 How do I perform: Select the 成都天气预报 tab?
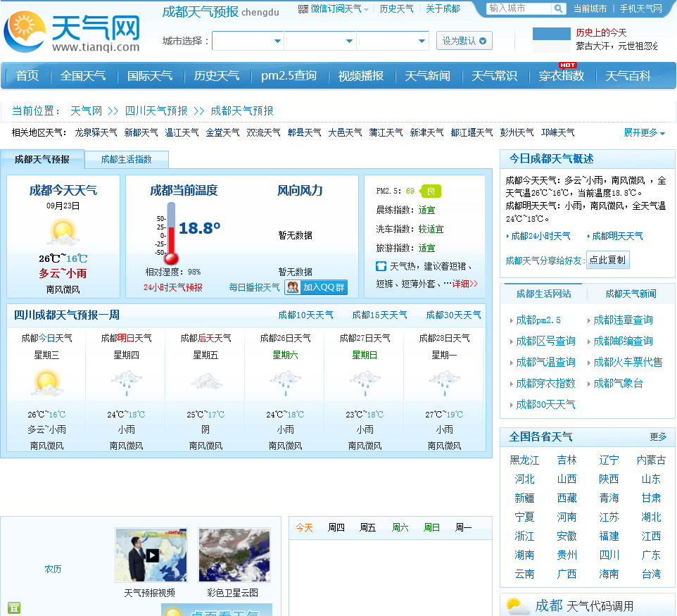[x=42, y=159]
